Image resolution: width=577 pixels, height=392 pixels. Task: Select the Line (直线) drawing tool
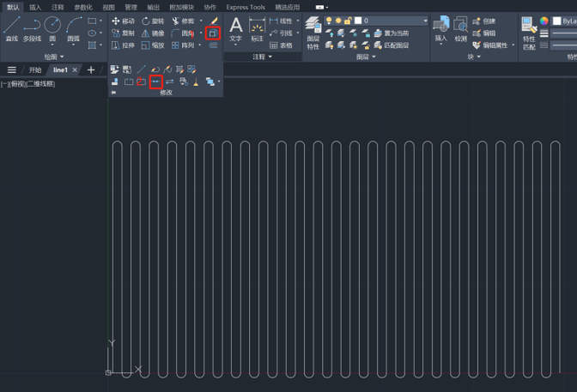point(12,28)
